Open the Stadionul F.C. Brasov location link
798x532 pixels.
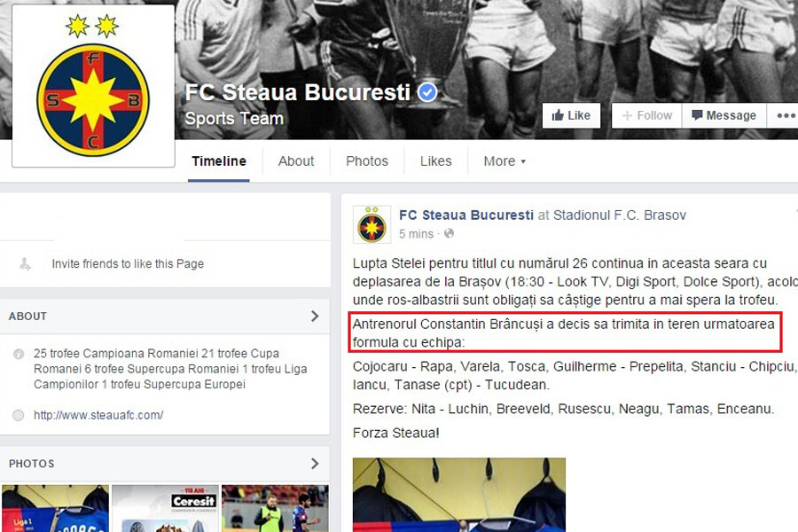click(x=620, y=215)
